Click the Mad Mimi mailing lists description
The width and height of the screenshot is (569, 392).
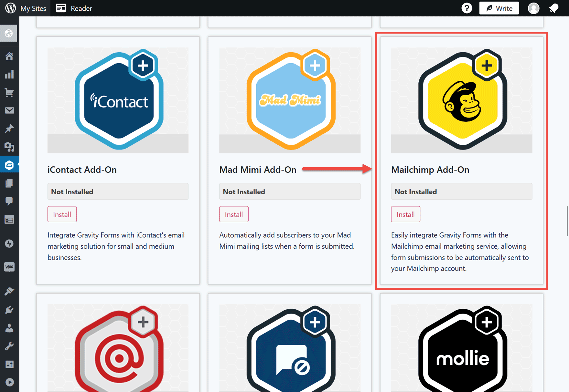click(x=287, y=241)
